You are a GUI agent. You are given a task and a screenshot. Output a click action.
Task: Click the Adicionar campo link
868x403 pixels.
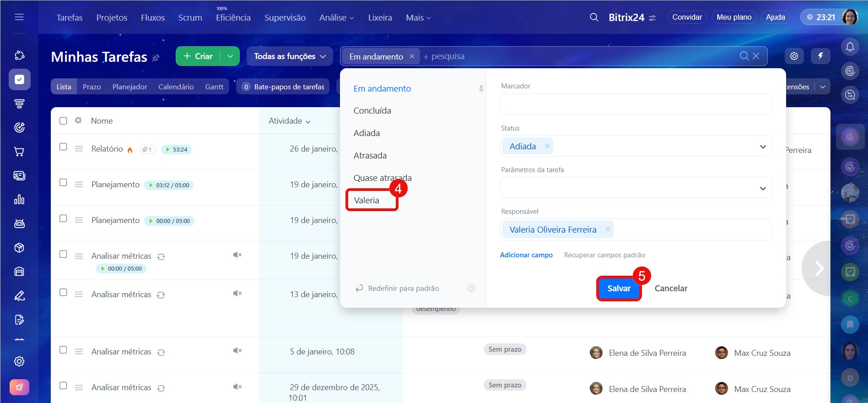[526, 255]
